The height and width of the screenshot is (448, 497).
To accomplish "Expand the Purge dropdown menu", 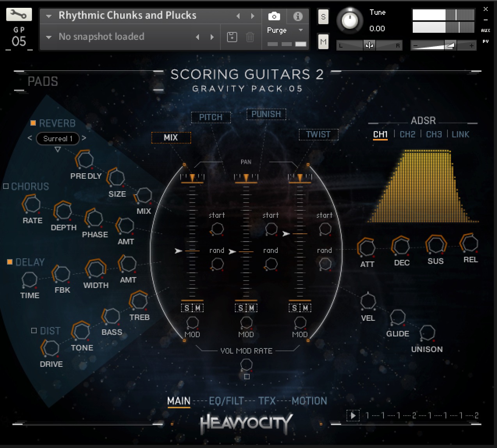I will (x=301, y=30).
